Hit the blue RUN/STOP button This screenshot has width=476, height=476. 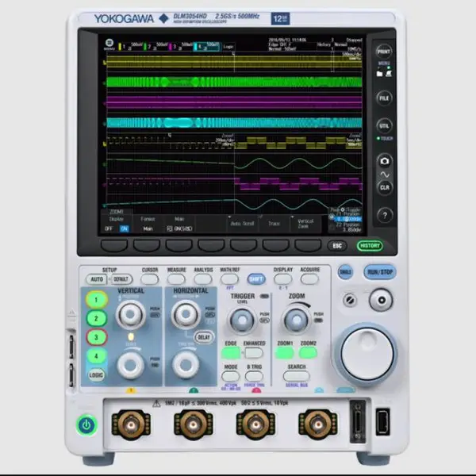pos(380,272)
